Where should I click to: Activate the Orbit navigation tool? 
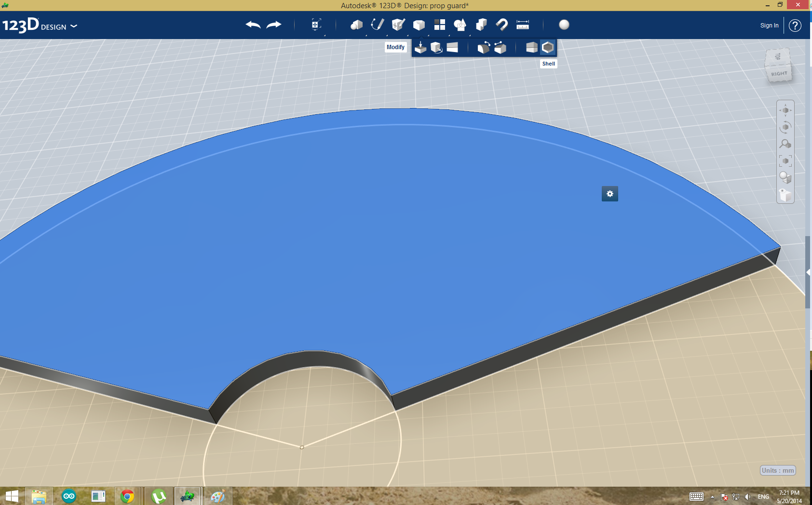coord(785,127)
